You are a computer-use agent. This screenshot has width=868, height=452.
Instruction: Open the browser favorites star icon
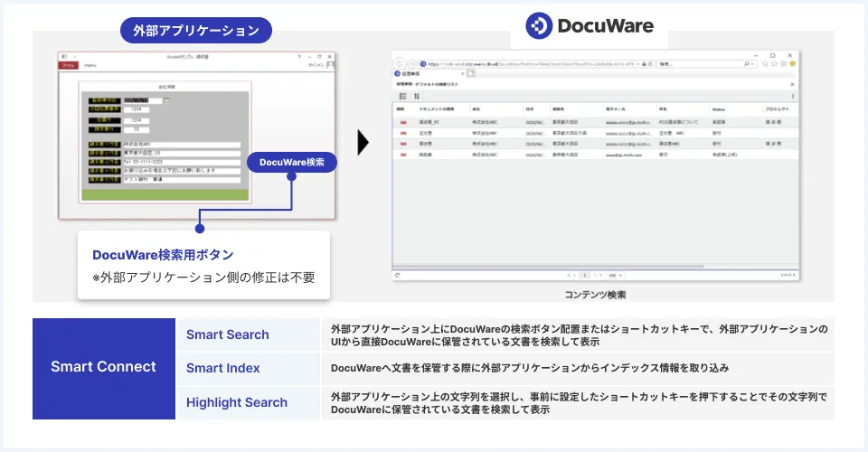775,64
